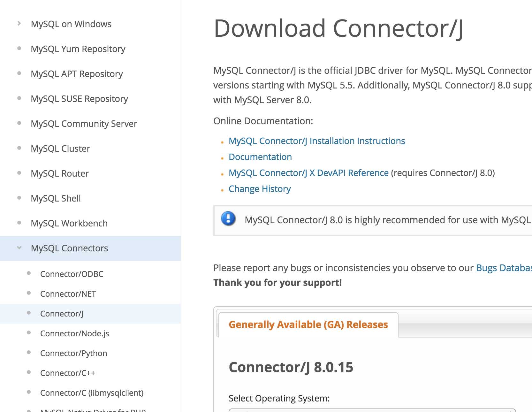
Task: Open MySQL on Windows sidebar link
Action: 71,24
